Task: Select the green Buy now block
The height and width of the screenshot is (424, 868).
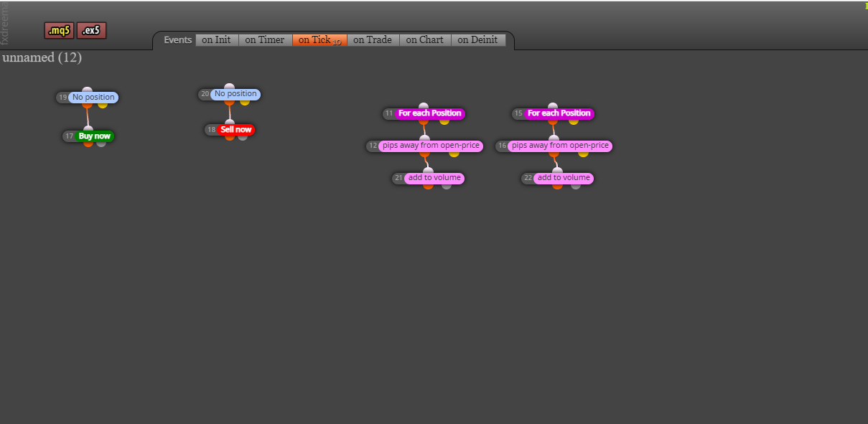Action: point(95,136)
